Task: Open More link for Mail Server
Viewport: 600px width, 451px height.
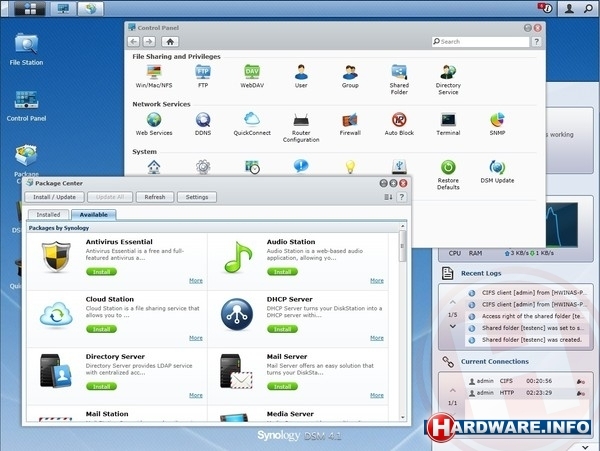Action: 377,396
